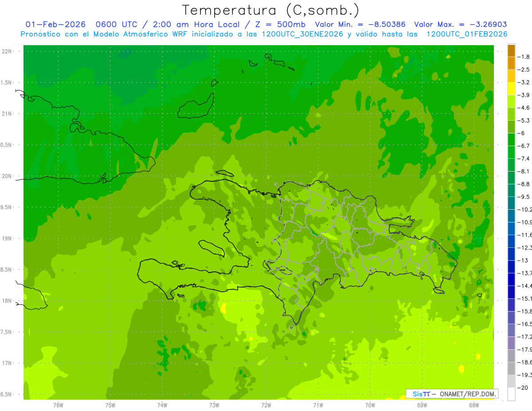
Task: Click the '68W' longitude label
Action: click(x=474, y=405)
